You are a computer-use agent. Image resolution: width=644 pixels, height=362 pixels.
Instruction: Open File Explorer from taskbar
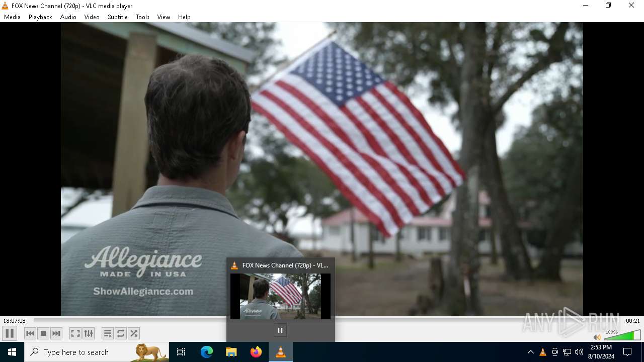click(x=231, y=352)
